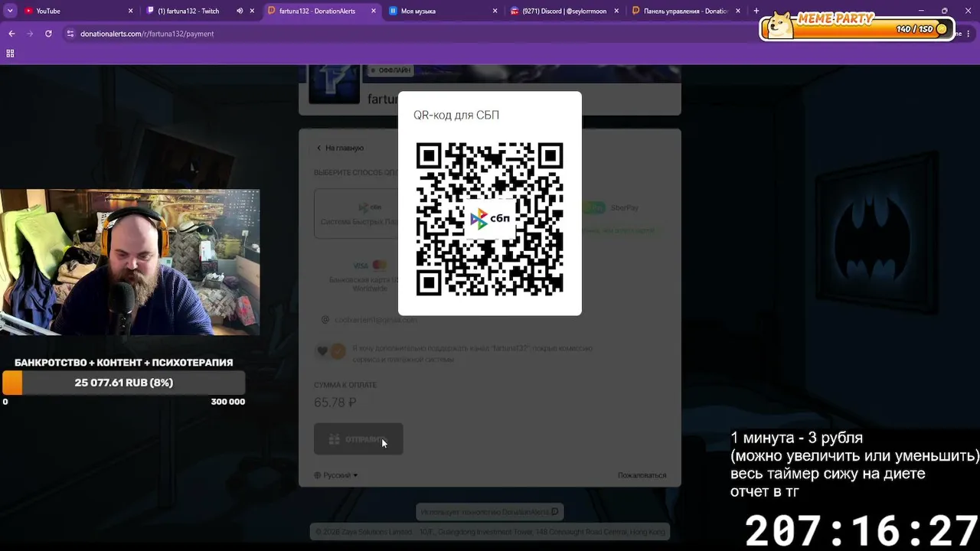The image size is (980, 551).
Task: Click the '1 минута - 3 рубля' text
Action: [x=797, y=438]
